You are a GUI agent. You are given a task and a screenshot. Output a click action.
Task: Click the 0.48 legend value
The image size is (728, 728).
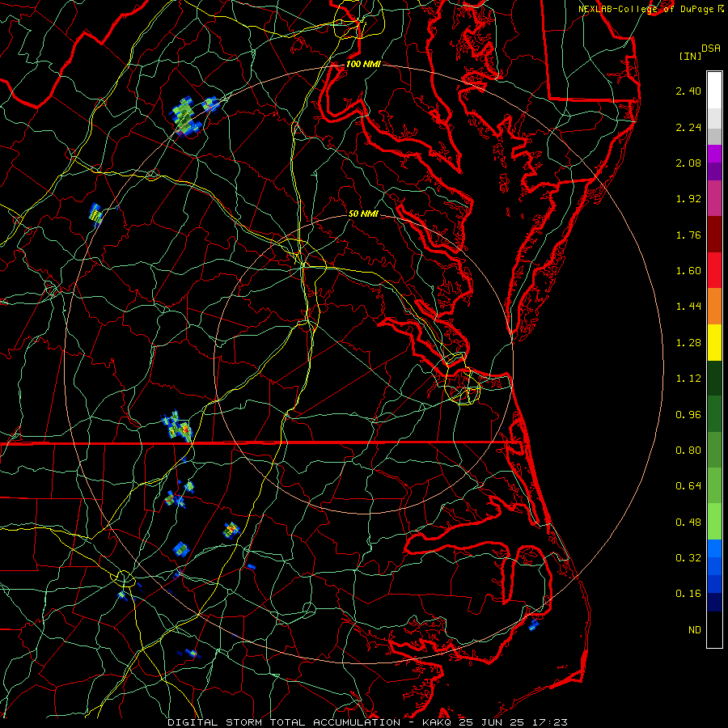coord(688,523)
